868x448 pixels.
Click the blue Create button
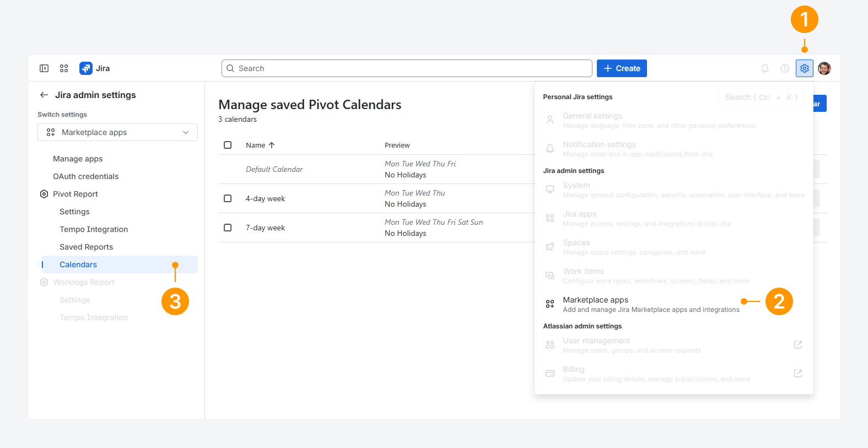pyautogui.click(x=622, y=68)
